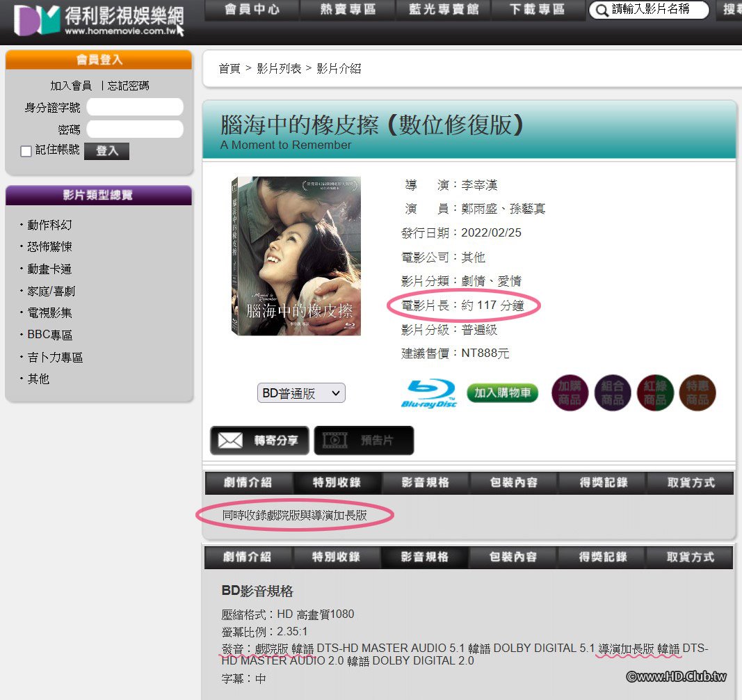Click the 身分證字號 input field
The image size is (742, 700).
[135, 107]
